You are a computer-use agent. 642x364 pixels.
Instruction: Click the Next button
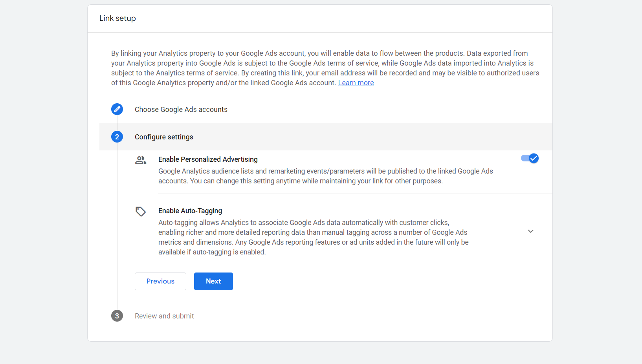pyautogui.click(x=213, y=281)
